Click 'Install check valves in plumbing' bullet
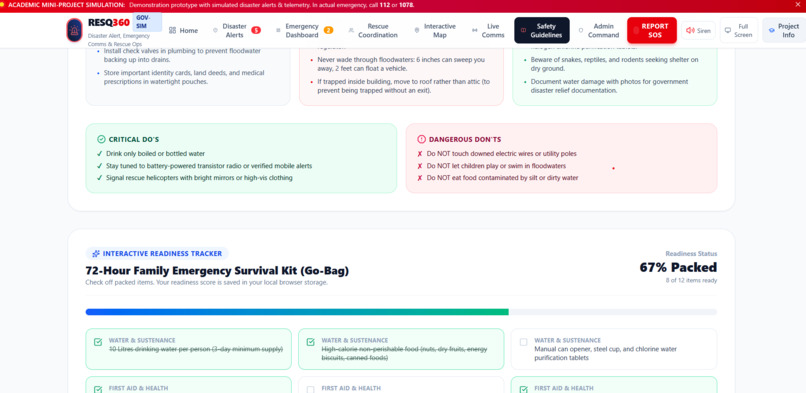The image size is (806, 393). point(182,55)
